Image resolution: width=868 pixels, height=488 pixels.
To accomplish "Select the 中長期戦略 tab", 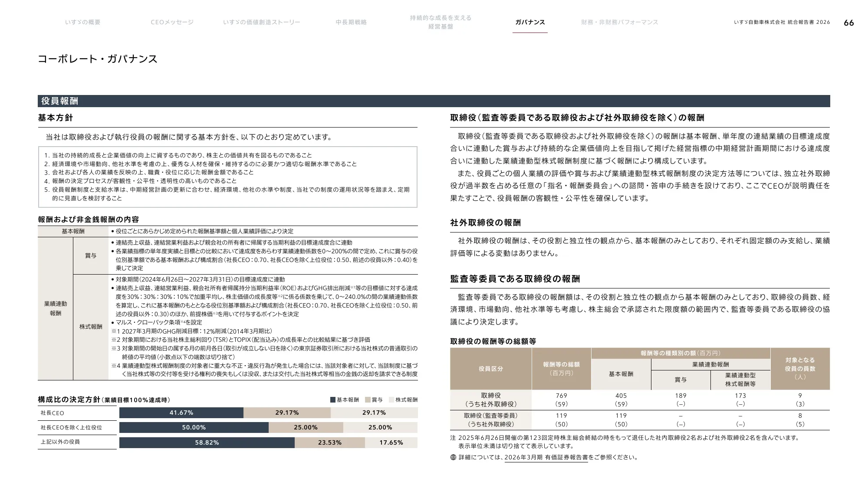I will click(351, 22).
